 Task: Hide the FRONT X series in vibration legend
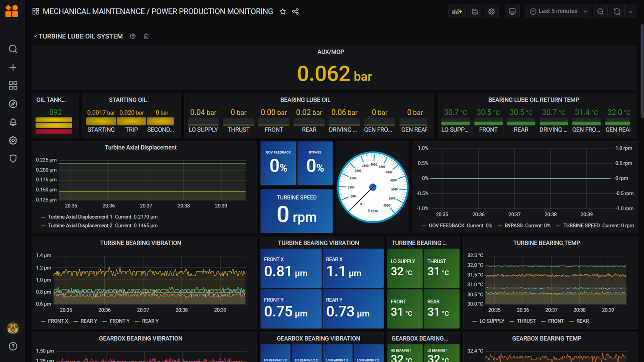pos(58,321)
